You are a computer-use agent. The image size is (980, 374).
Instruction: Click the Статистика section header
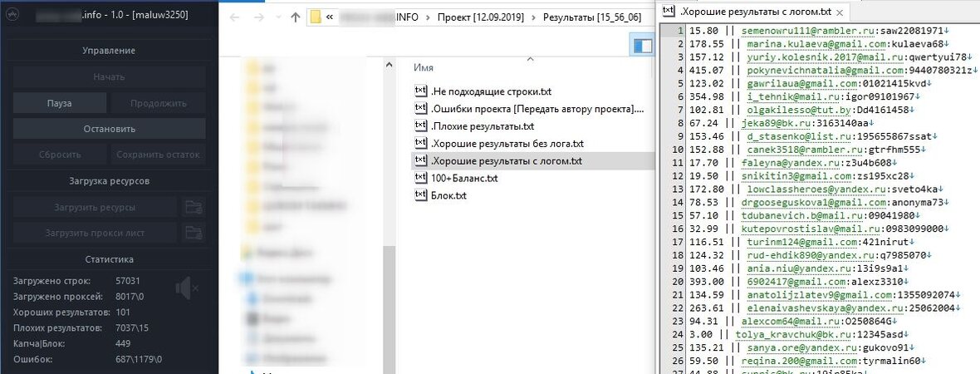coord(109,259)
